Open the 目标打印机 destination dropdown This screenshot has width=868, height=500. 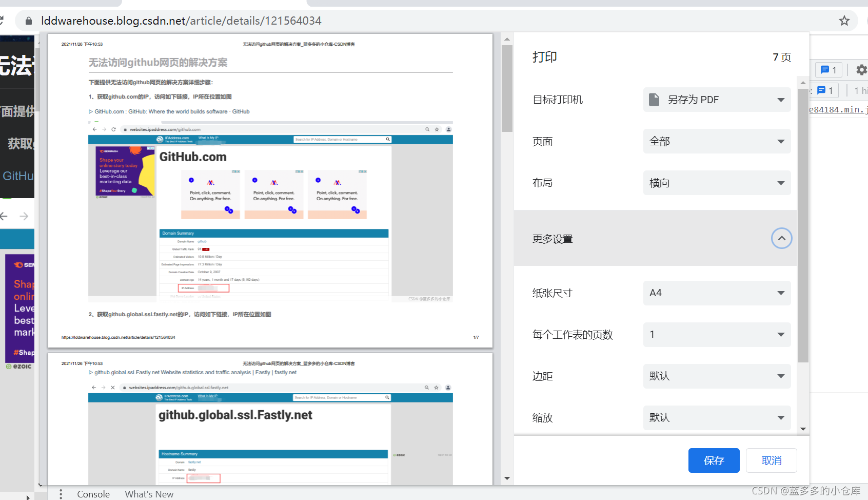tap(717, 100)
